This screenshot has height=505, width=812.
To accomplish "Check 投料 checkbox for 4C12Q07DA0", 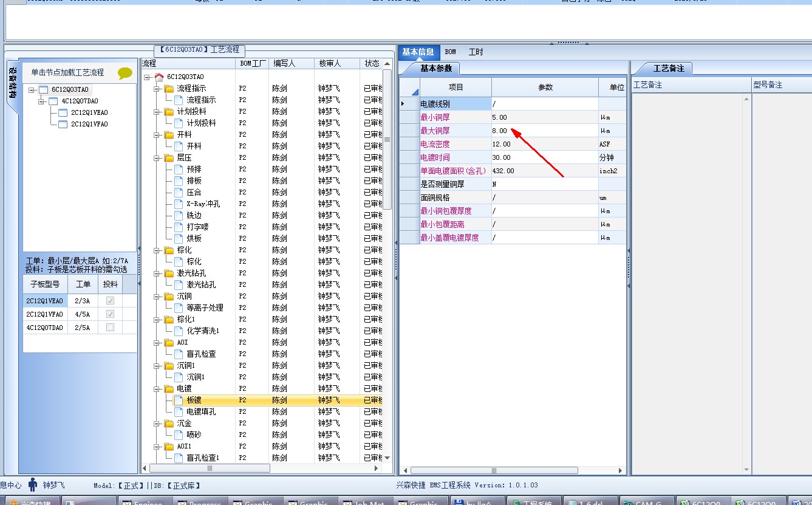I will (110, 327).
